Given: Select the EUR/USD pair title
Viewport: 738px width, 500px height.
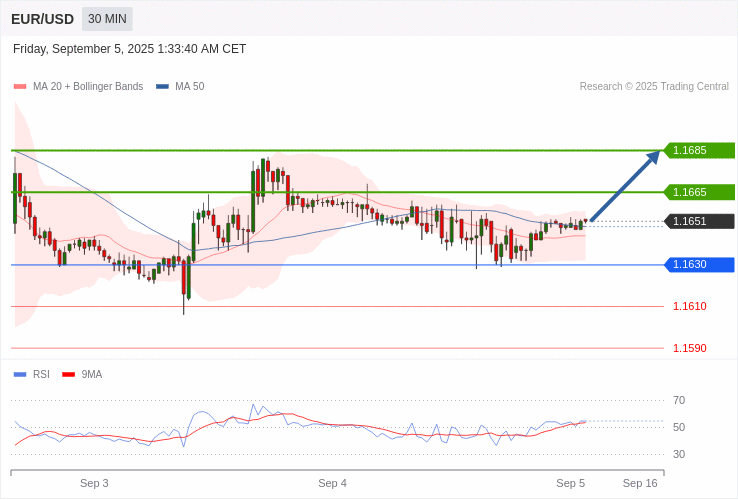Looking at the screenshot, I should click(x=42, y=19).
